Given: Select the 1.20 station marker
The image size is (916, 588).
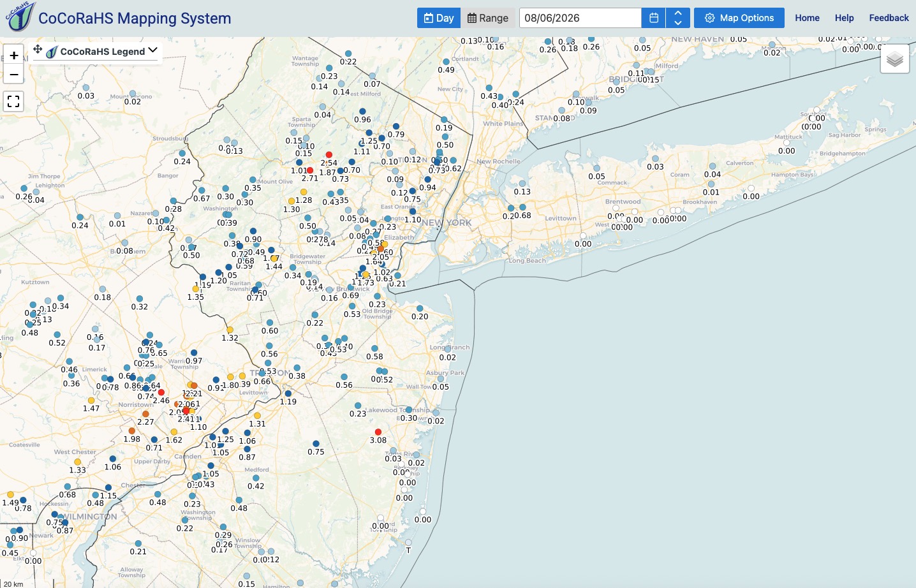Looking at the screenshot, I should point(219,272).
